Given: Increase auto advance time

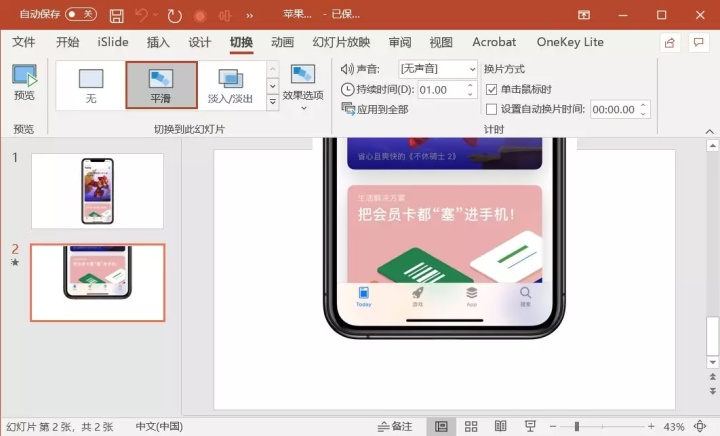Looking at the screenshot, I should [x=643, y=105].
